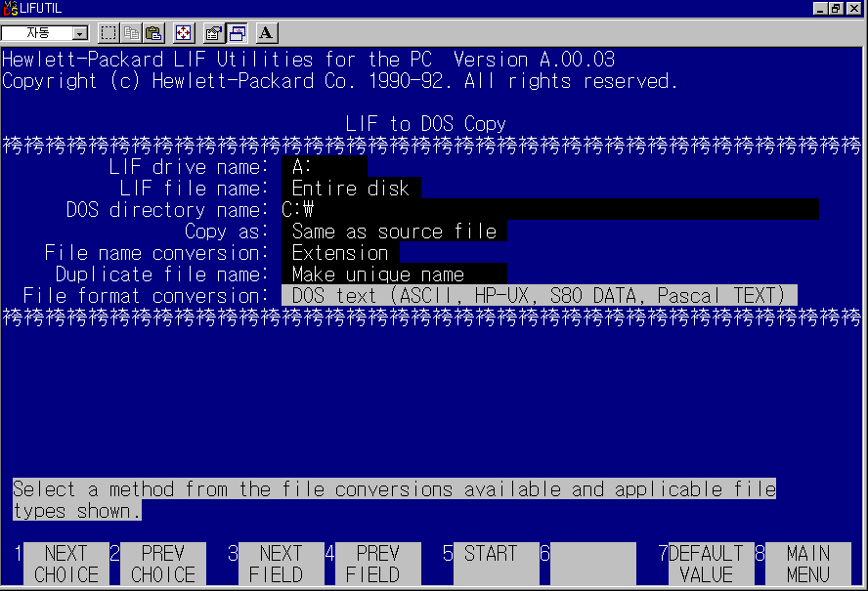Open the Properties toolbar icon

tap(214, 33)
